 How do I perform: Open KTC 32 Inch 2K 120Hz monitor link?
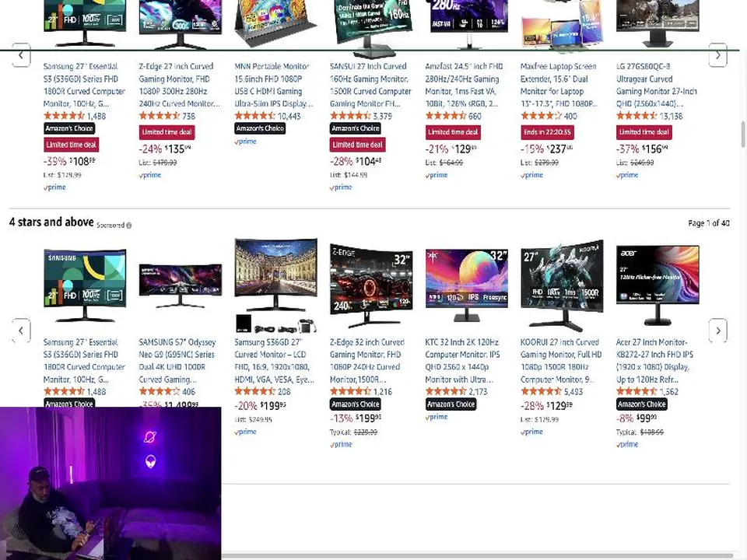(462, 360)
